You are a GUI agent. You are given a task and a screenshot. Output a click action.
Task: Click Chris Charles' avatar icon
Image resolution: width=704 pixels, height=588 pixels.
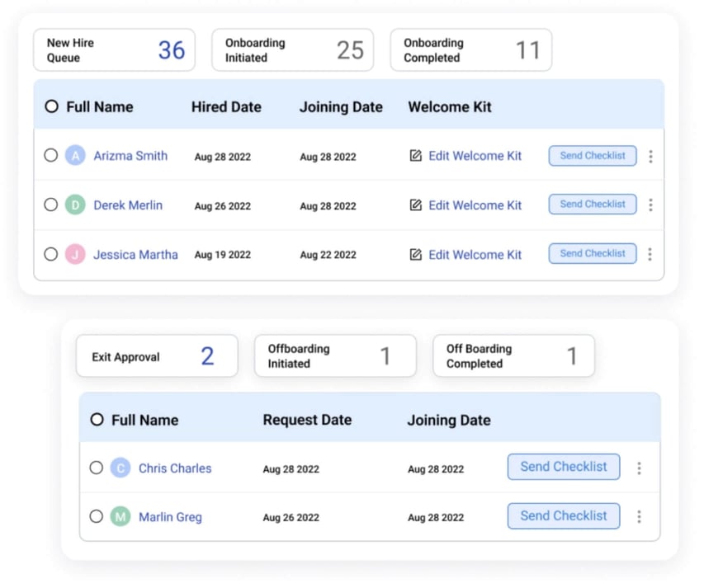(120, 468)
